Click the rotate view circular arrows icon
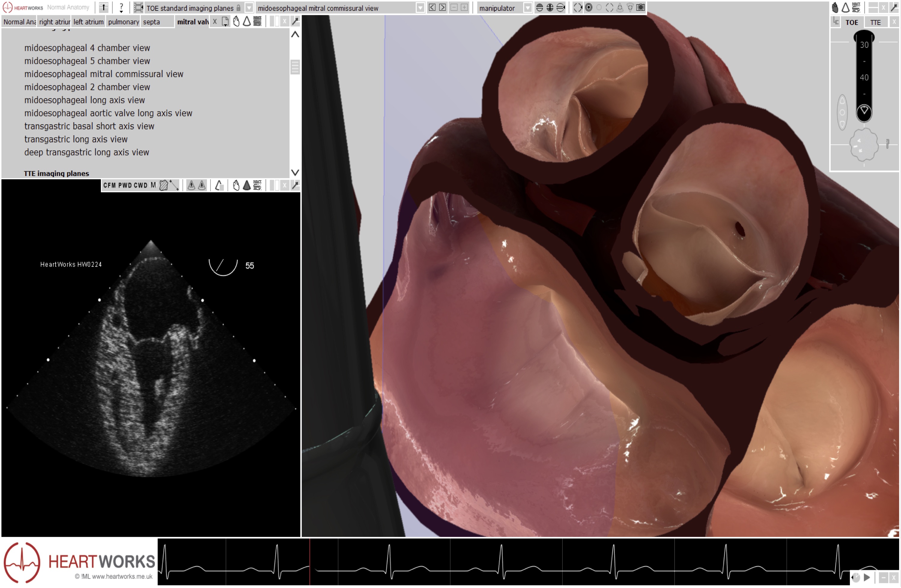901x588 pixels. coord(578,8)
